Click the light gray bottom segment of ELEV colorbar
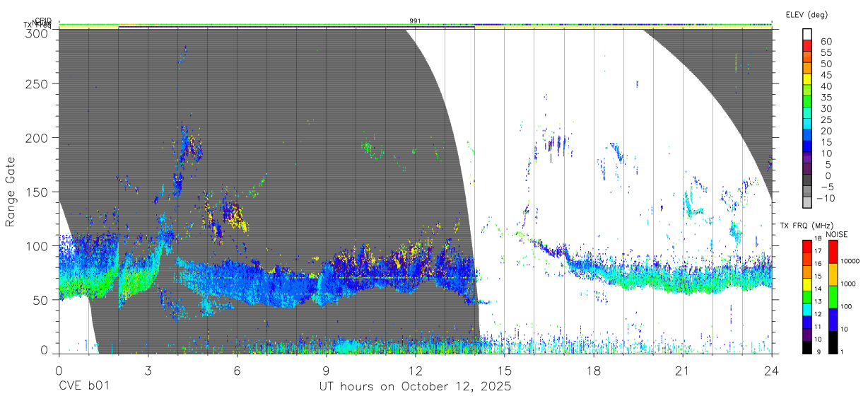 click(x=808, y=203)
